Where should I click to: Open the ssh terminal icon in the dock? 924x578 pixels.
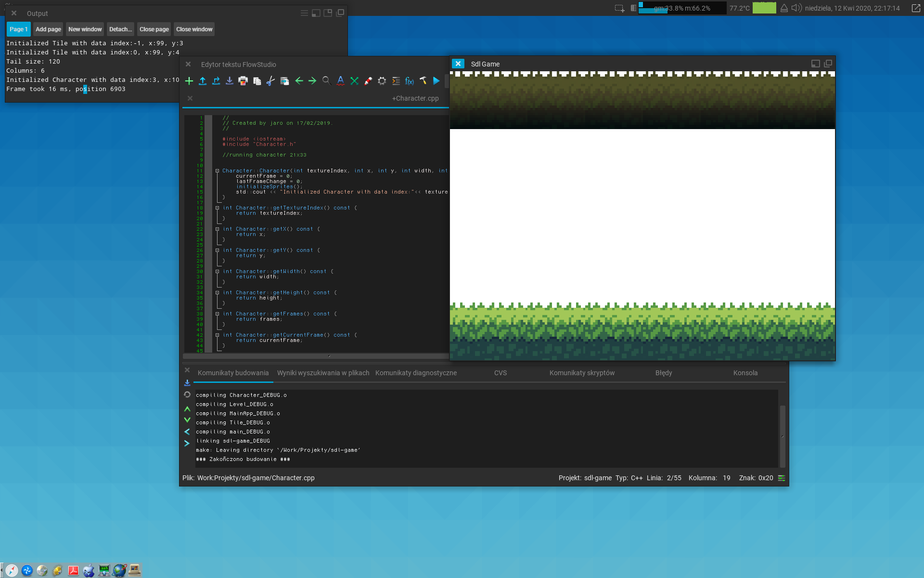pos(104,570)
